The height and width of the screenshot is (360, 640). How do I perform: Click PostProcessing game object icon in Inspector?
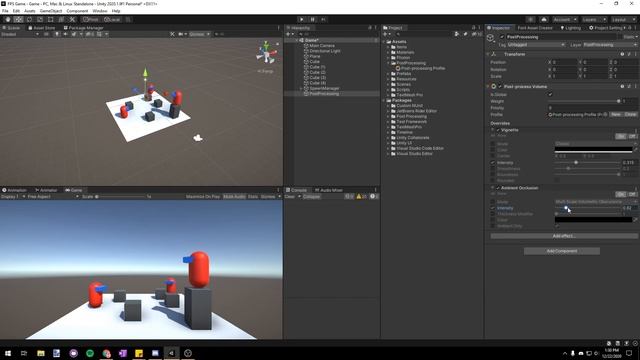click(x=491, y=38)
